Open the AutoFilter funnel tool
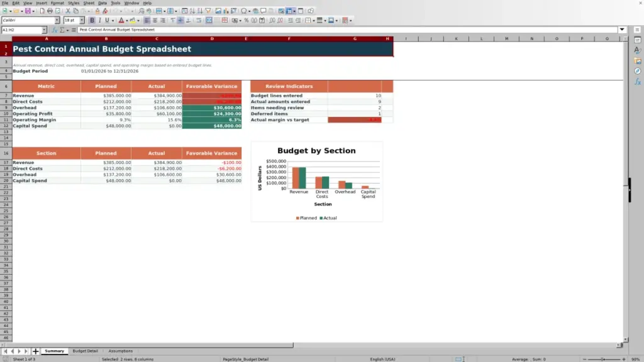644x362 pixels. [x=208, y=11]
